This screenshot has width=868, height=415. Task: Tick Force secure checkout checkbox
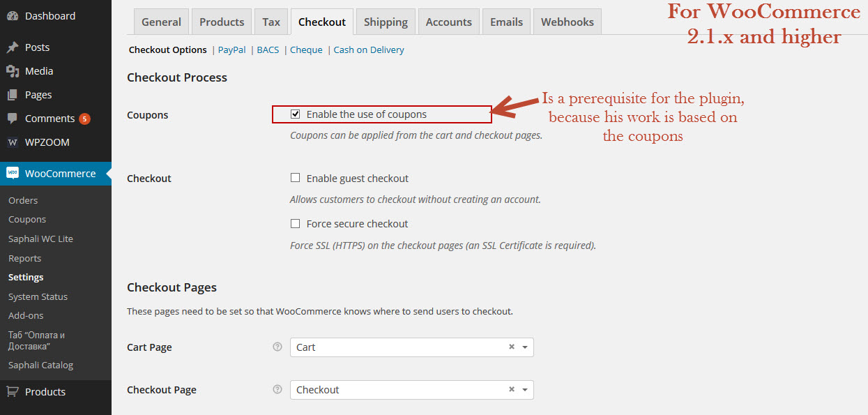point(296,223)
